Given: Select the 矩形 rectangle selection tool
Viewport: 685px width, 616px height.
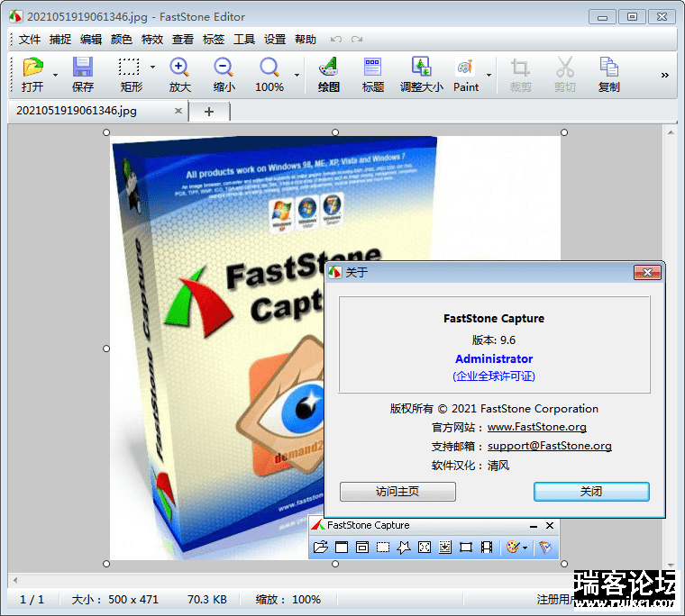Looking at the screenshot, I should coord(129,68).
